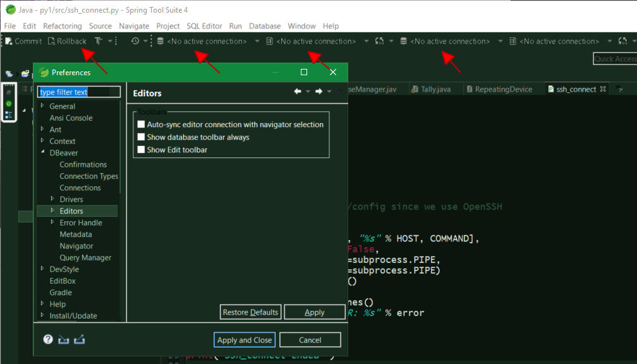This screenshot has width=637, height=364.
Task: Click the outline-style icon at bottom of left sidebar stack
Action: 9,116
